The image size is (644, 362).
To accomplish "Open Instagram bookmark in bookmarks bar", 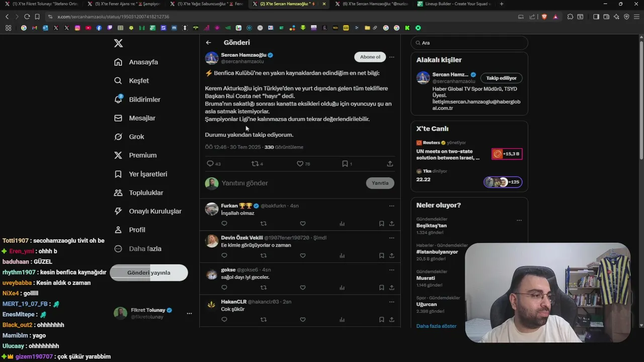I will [x=77, y=28].
